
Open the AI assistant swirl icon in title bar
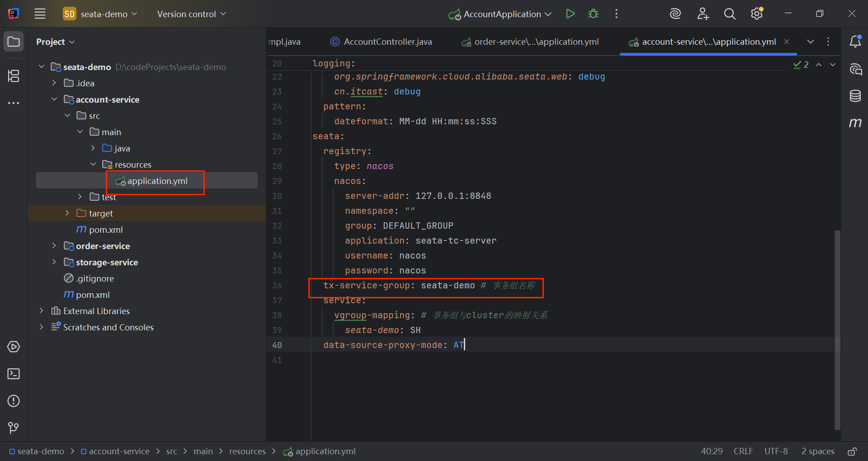675,14
